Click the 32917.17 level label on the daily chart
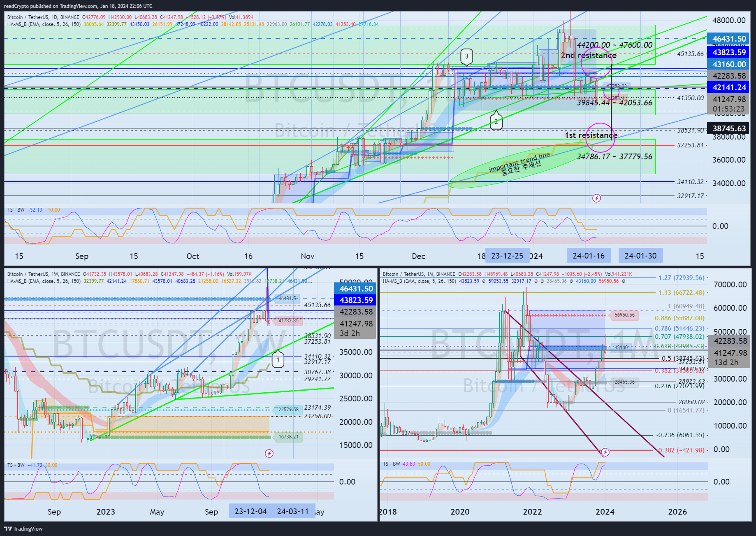The image size is (756, 536). point(691,196)
